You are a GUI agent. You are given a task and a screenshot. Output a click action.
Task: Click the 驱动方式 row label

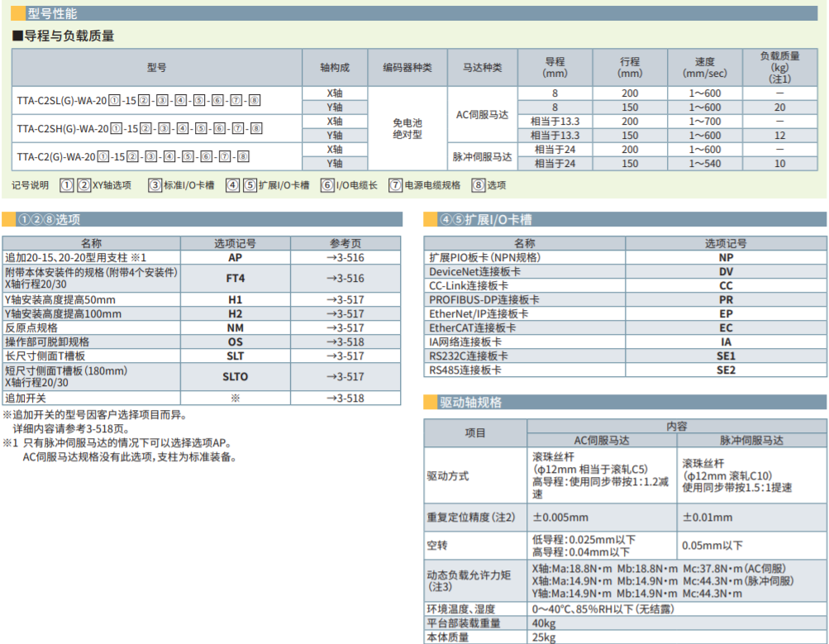pos(448,476)
